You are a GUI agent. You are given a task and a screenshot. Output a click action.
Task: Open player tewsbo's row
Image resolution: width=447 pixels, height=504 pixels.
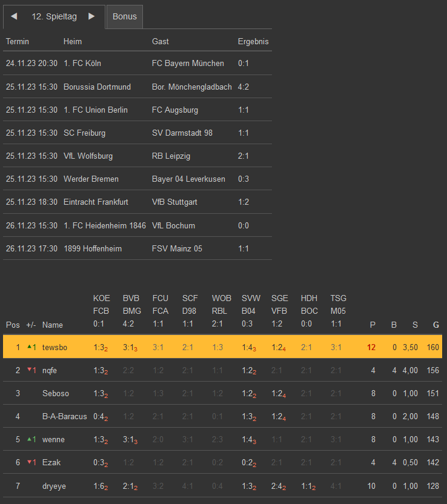[x=55, y=348]
